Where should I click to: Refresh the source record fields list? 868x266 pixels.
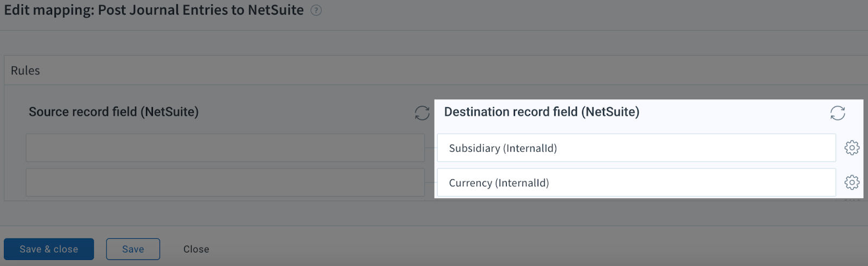(422, 113)
